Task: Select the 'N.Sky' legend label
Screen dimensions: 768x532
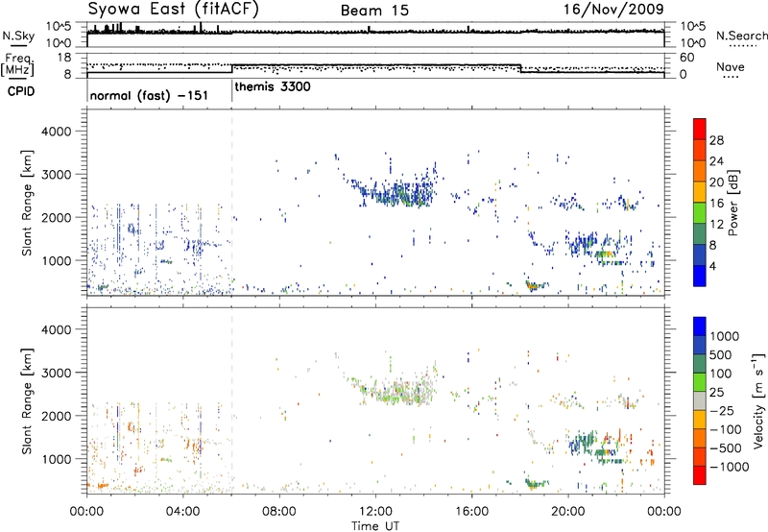Action: (18, 36)
